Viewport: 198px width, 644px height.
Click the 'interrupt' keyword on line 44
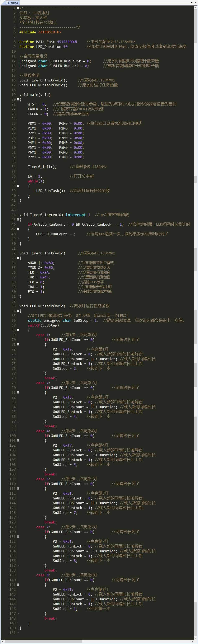pyautogui.click(x=75, y=215)
